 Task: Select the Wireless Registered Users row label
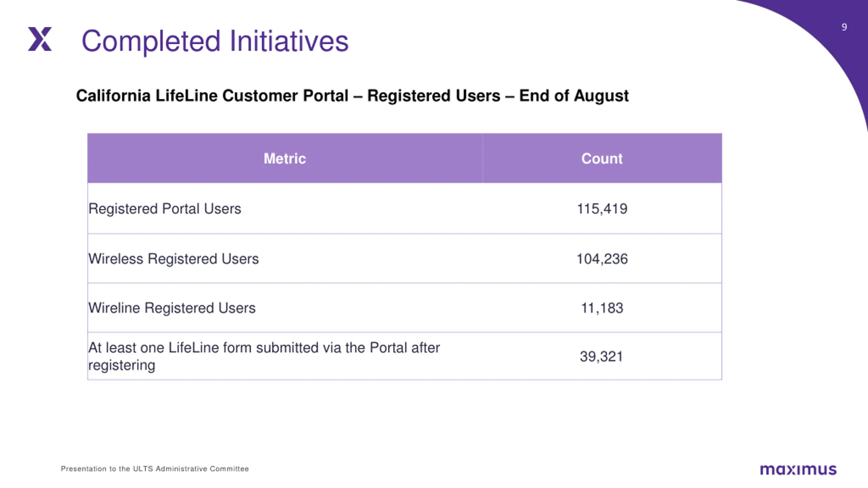pos(174,259)
